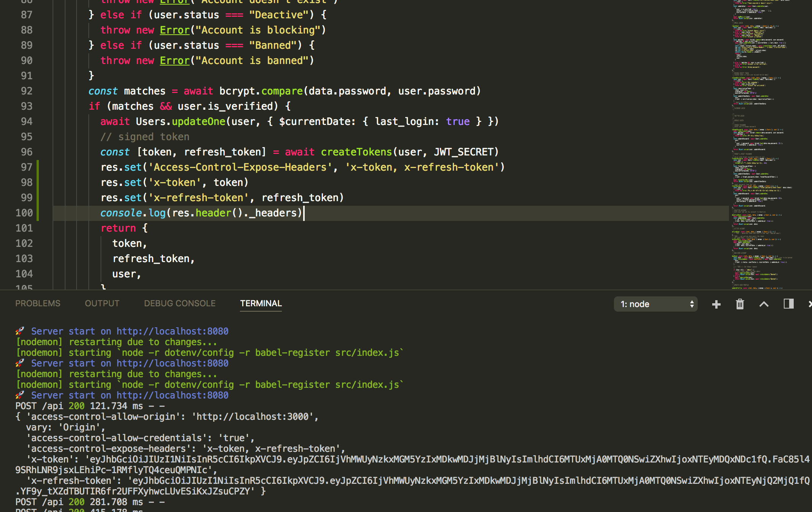Click line number 100 in the gutter
This screenshot has width=812, height=512.
pyautogui.click(x=24, y=213)
